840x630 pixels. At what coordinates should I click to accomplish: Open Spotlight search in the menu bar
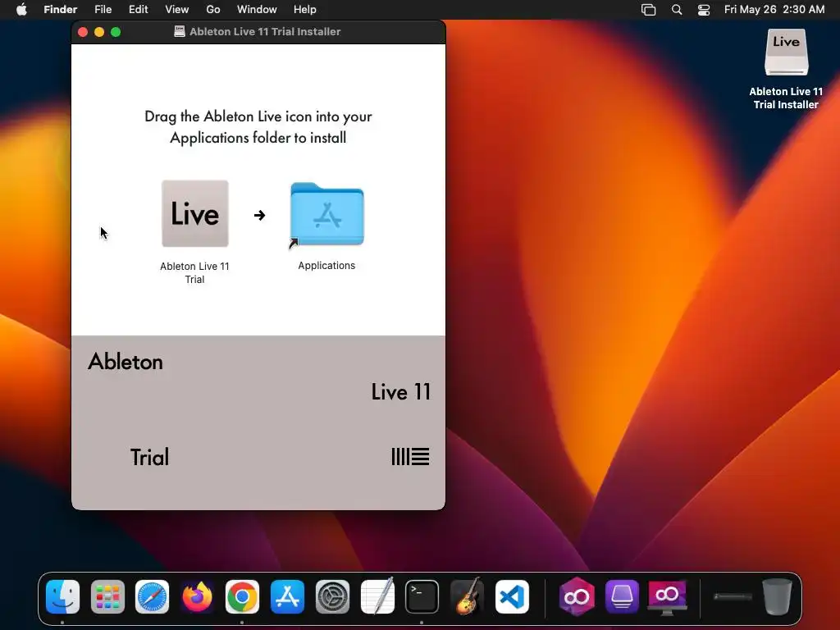coord(677,10)
